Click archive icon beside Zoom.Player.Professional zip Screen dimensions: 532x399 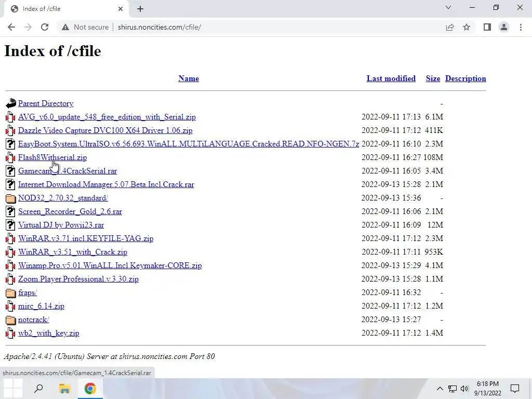[11, 279]
